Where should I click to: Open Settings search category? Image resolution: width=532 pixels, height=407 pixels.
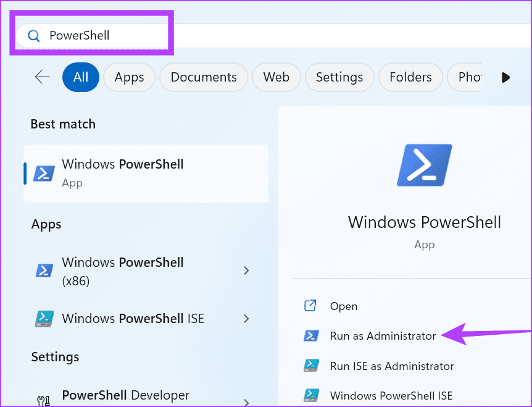click(x=339, y=77)
